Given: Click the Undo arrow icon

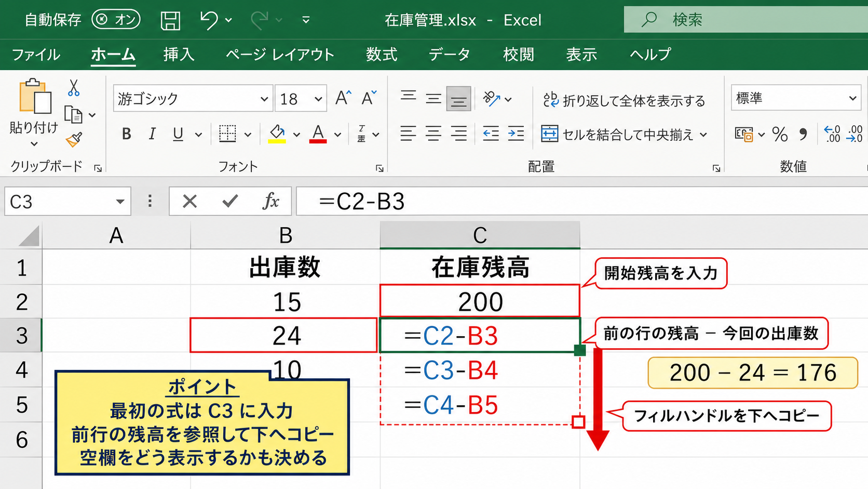Looking at the screenshot, I should coord(209,20).
